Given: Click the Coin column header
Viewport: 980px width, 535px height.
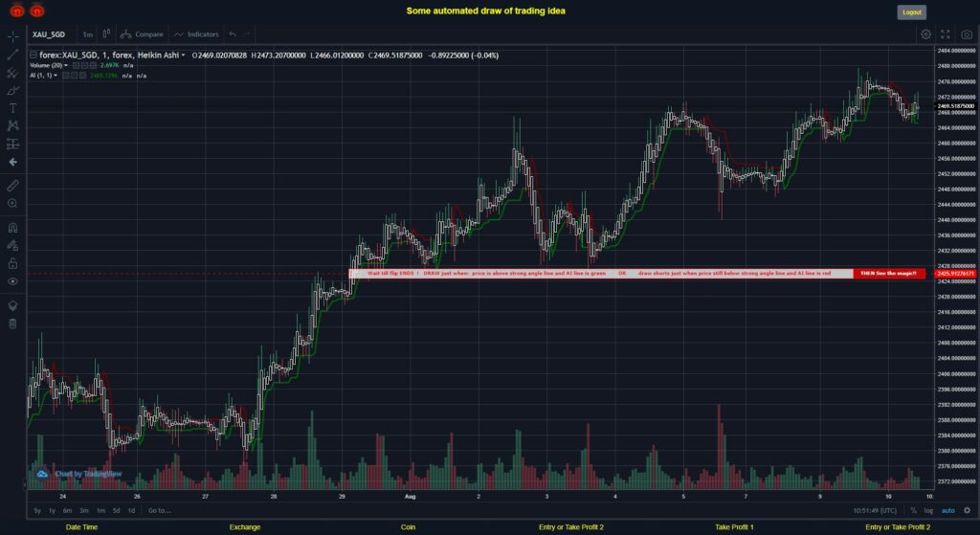Looking at the screenshot, I should pyautogui.click(x=408, y=527).
